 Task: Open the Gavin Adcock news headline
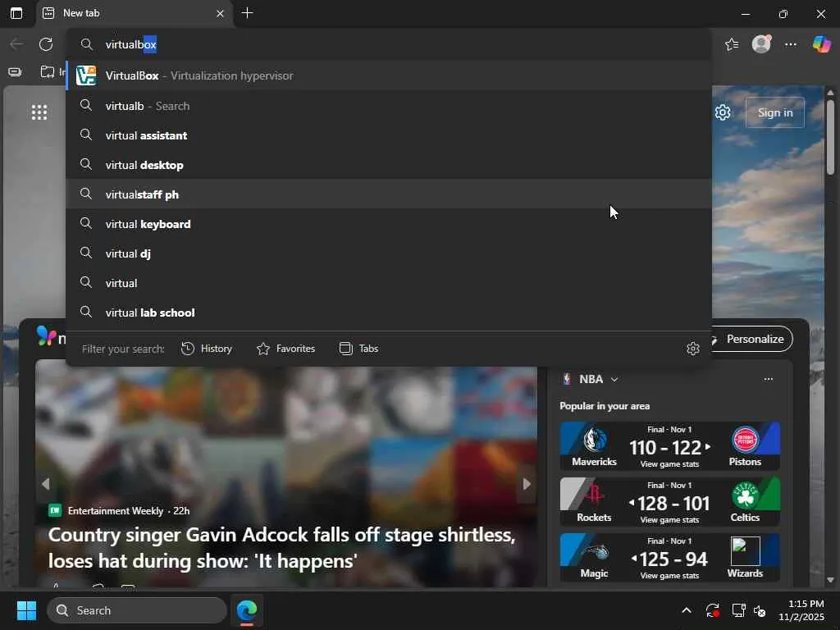coord(281,548)
